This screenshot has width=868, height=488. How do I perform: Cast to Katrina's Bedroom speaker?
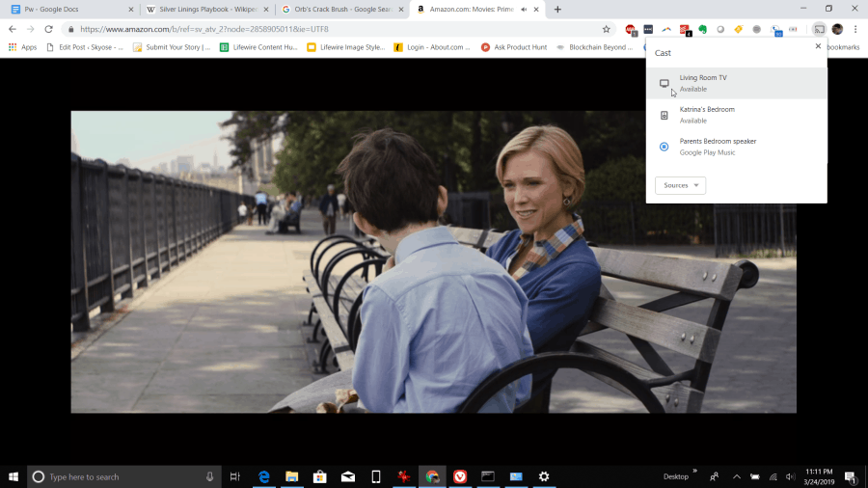(x=736, y=115)
